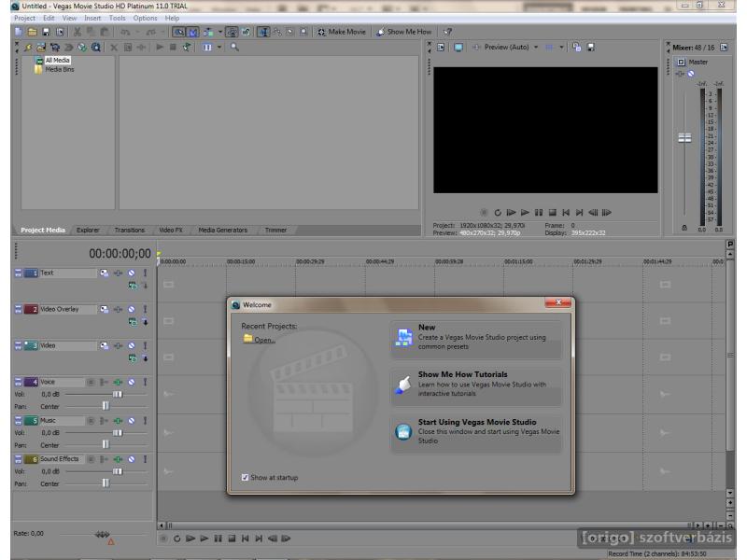Click the Cut scissors toolbar icon

tap(77, 32)
